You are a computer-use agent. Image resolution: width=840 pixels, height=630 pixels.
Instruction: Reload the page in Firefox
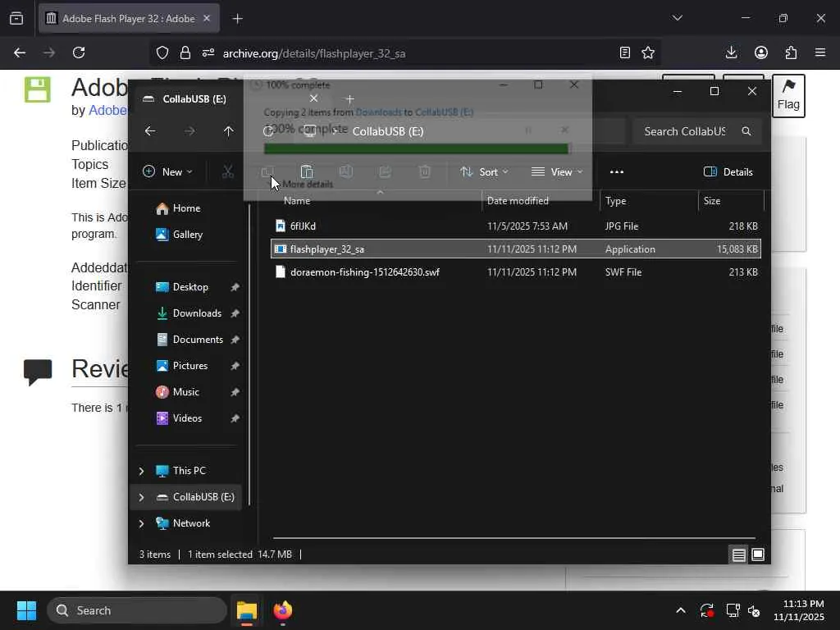pyautogui.click(x=79, y=52)
